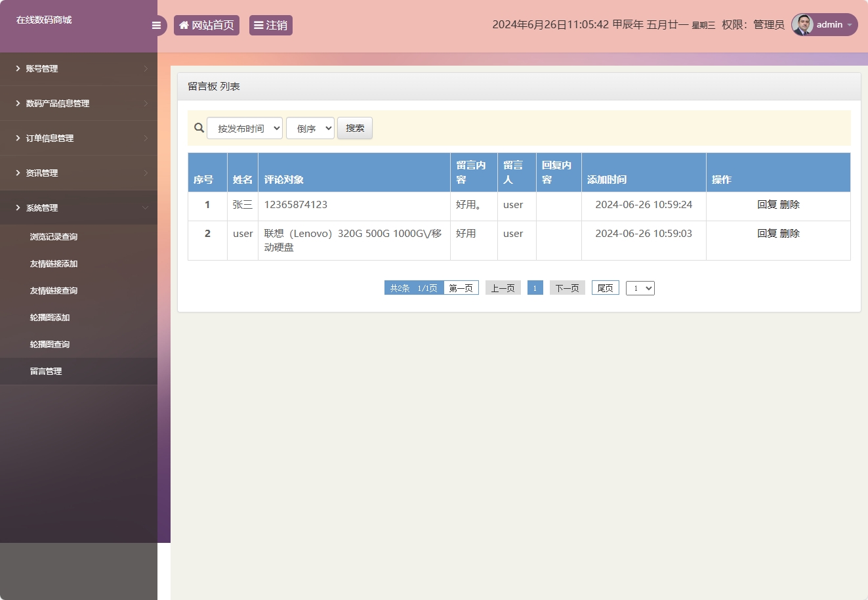Open the 按发布时间 sort field dropdown
This screenshot has height=600, width=868.
(x=245, y=128)
